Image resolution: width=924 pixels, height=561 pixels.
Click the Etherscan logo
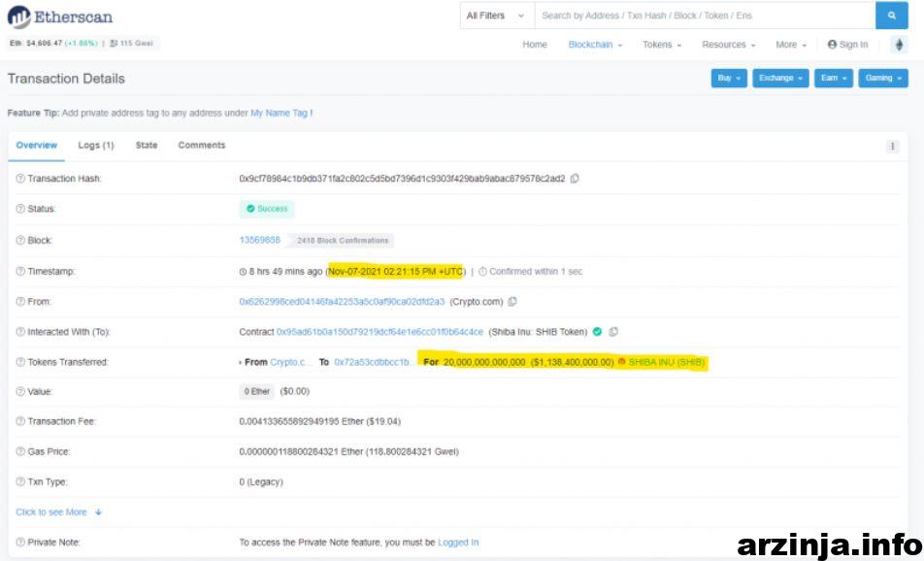(x=59, y=17)
